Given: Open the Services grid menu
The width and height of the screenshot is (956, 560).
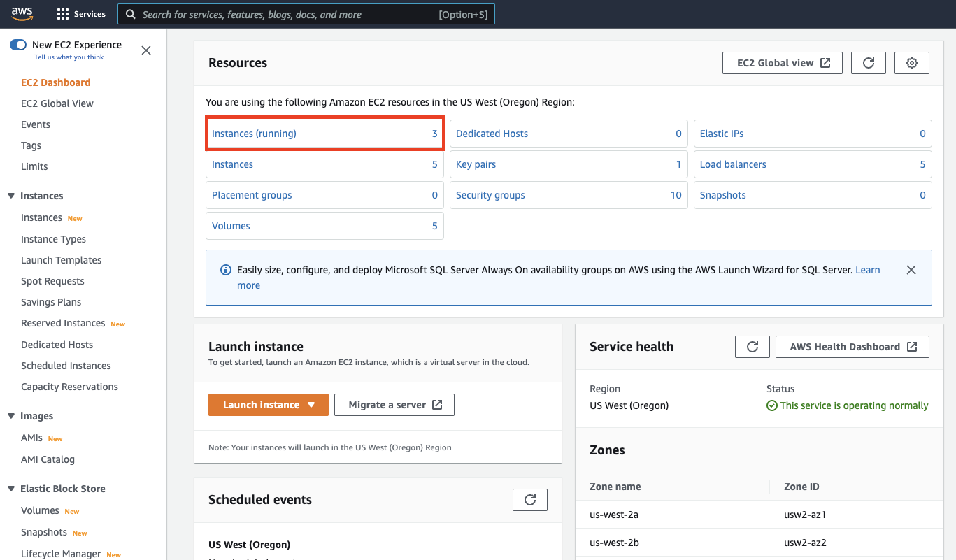Looking at the screenshot, I should 81,14.
